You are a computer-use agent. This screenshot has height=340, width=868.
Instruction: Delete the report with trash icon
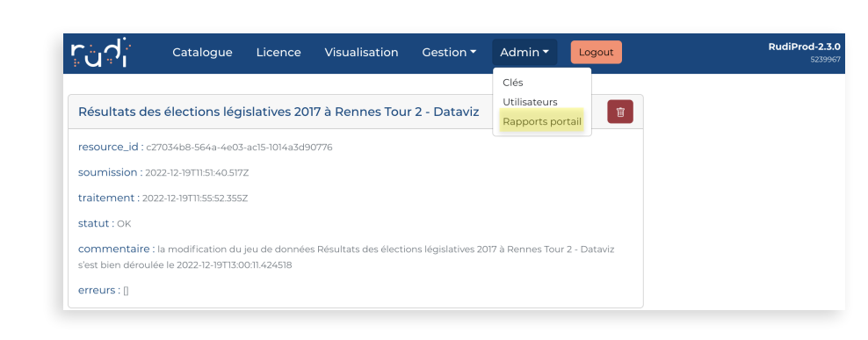(620, 112)
